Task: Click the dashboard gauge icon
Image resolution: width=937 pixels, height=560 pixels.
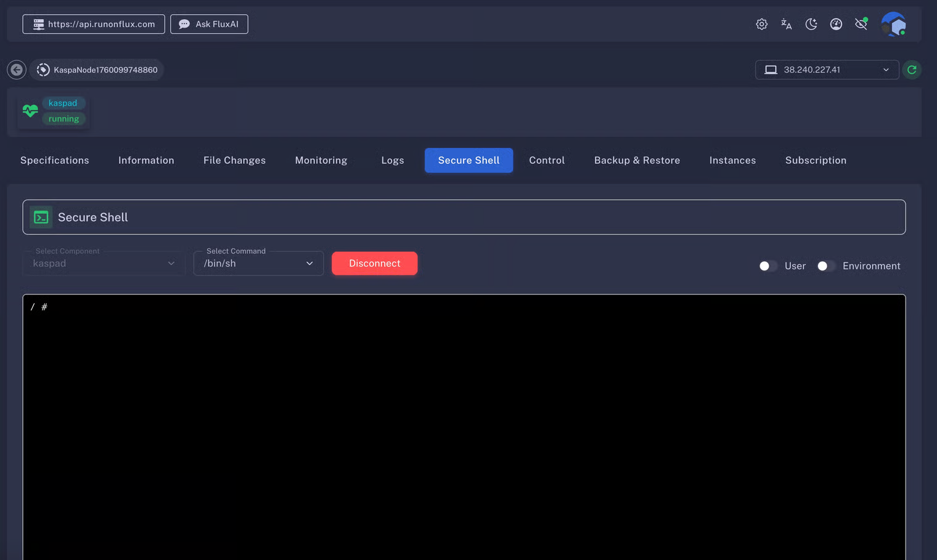Action: point(836,24)
